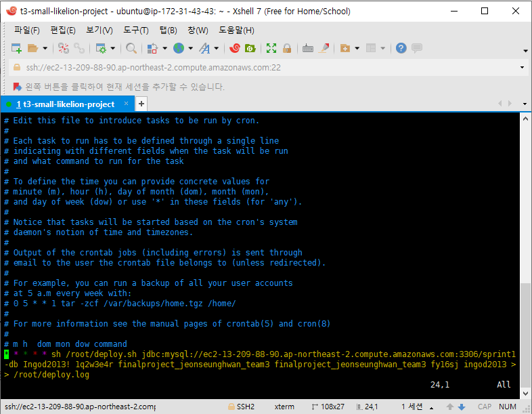Click the /root/deploy.log text in terminal
This screenshot has height=414, width=532.
click(x=51, y=375)
